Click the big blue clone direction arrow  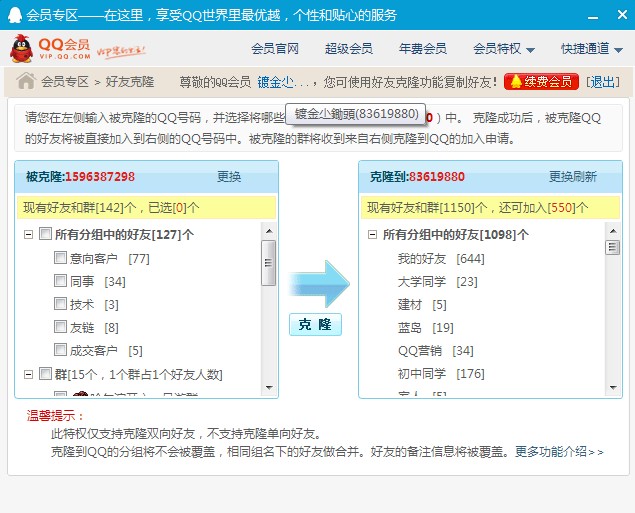(316, 282)
